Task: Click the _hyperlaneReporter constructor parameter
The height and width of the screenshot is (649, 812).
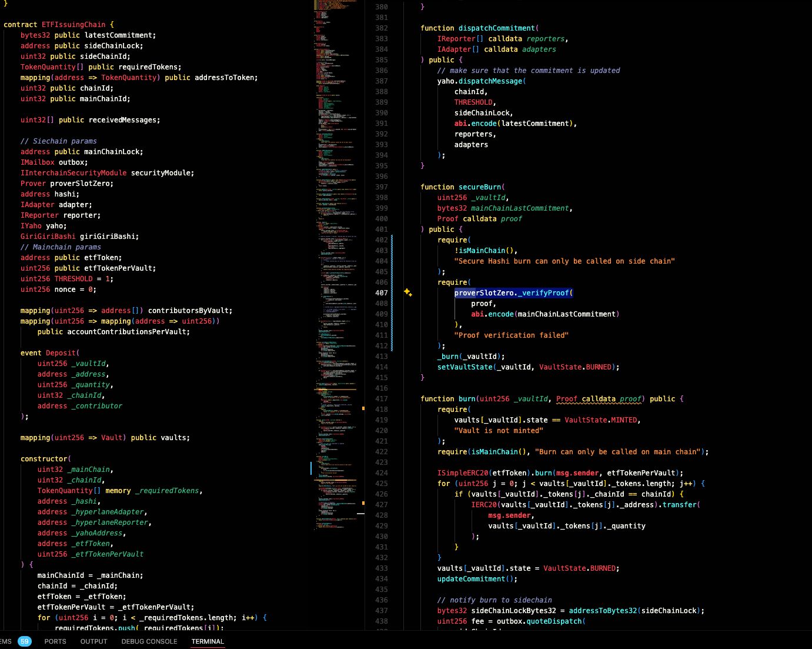Action: [x=110, y=522]
